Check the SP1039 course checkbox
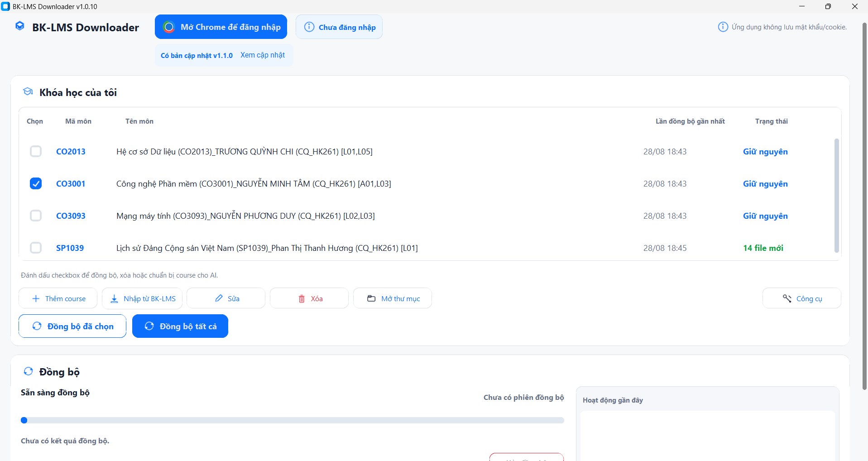868x461 pixels. tap(36, 248)
